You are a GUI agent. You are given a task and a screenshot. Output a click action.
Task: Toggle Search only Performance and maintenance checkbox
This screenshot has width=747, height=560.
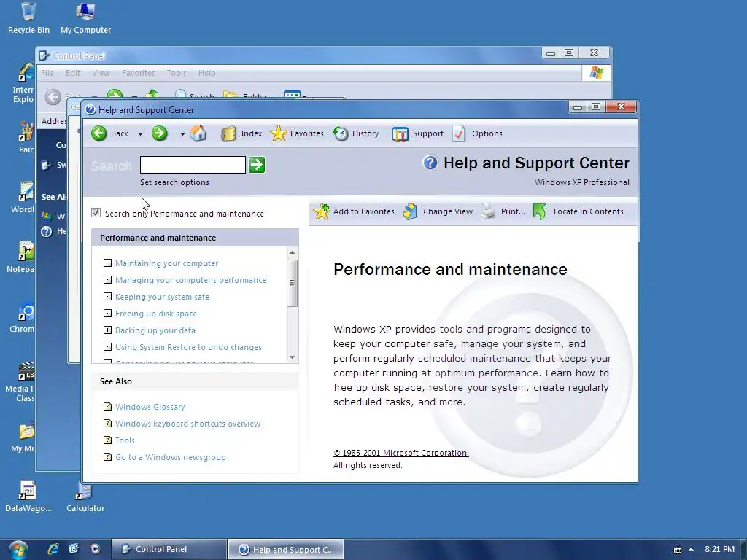[x=96, y=213]
